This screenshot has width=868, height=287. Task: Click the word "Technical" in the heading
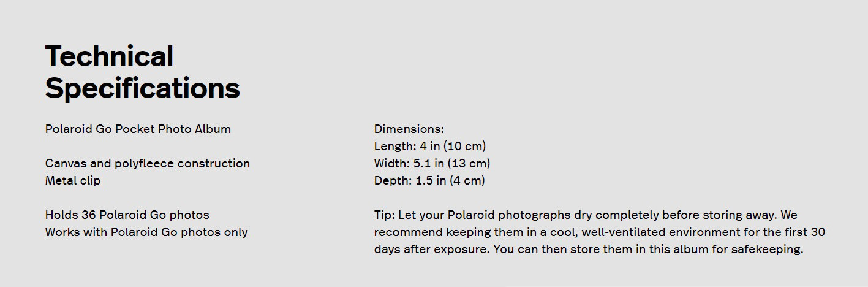(x=109, y=56)
